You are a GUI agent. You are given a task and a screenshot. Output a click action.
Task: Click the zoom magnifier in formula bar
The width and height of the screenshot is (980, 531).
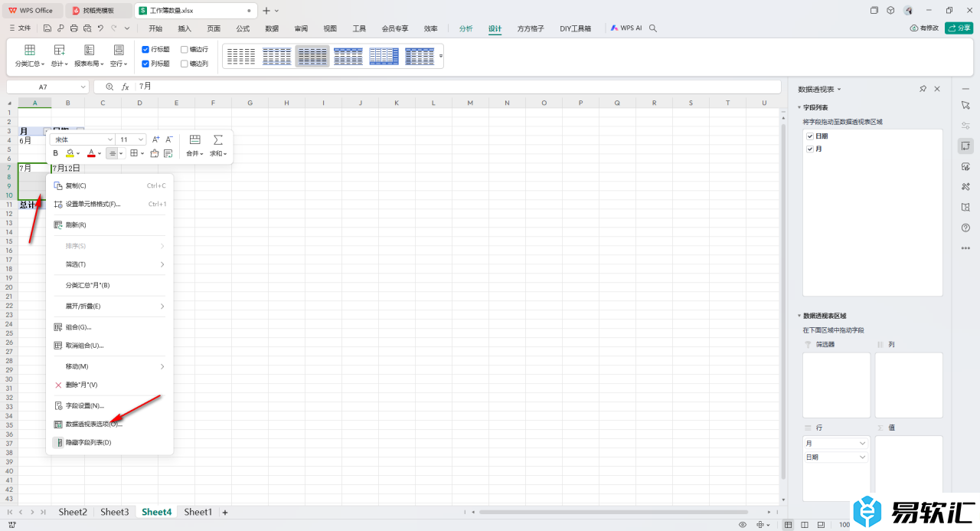(x=109, y=87)
